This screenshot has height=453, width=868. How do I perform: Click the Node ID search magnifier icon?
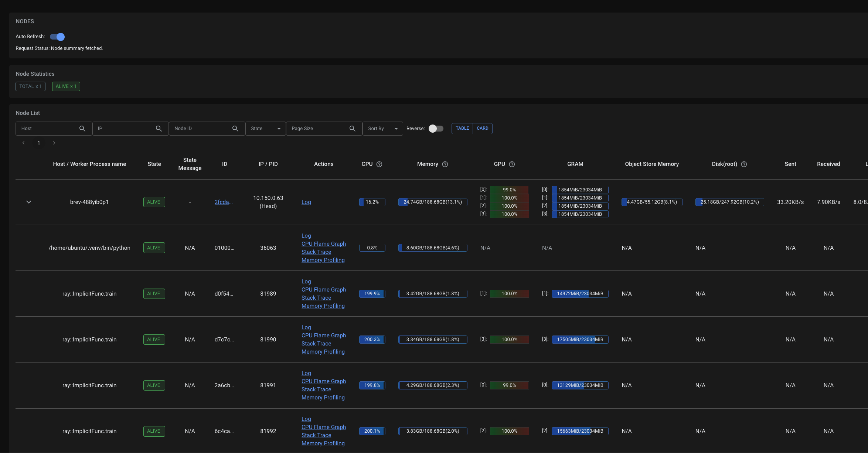coord(235,128)
